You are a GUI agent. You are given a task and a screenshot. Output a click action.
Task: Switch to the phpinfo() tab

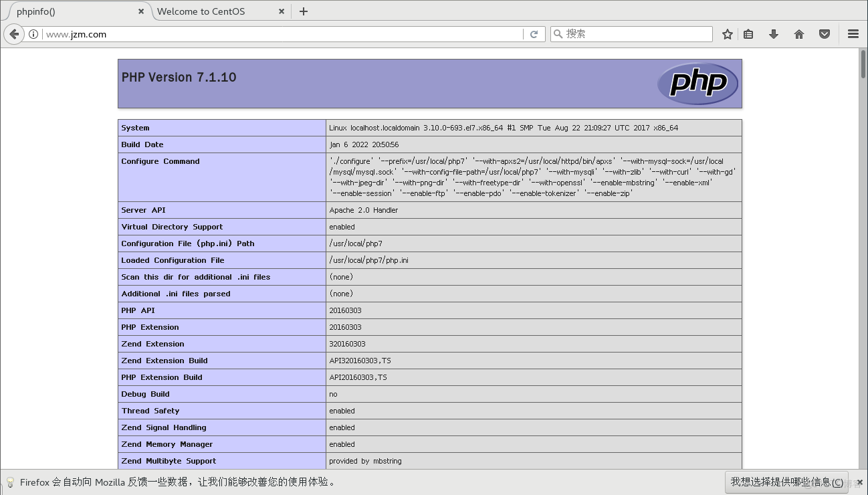[77, 11]
